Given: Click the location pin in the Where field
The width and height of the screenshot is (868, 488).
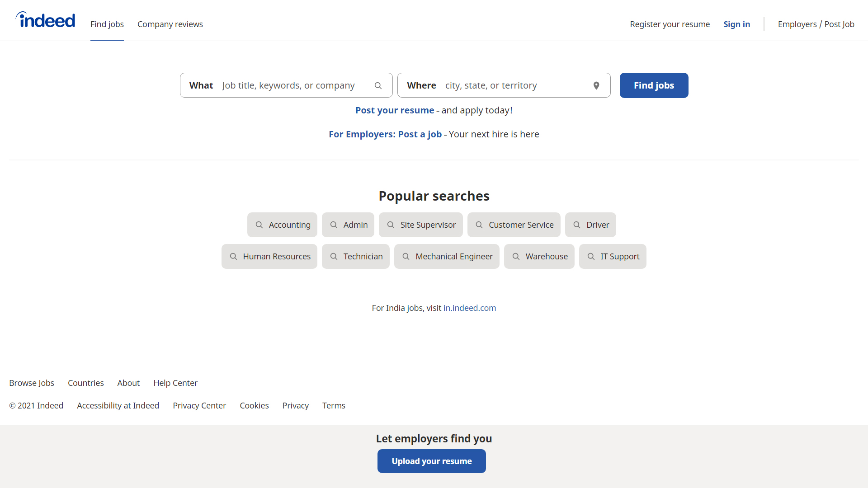Looking at the screenshot, I should (x=596, y=85).
